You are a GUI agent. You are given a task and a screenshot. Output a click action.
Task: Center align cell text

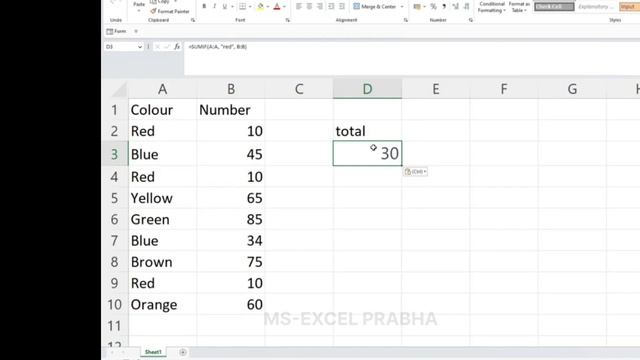click(x=309, y=7)
